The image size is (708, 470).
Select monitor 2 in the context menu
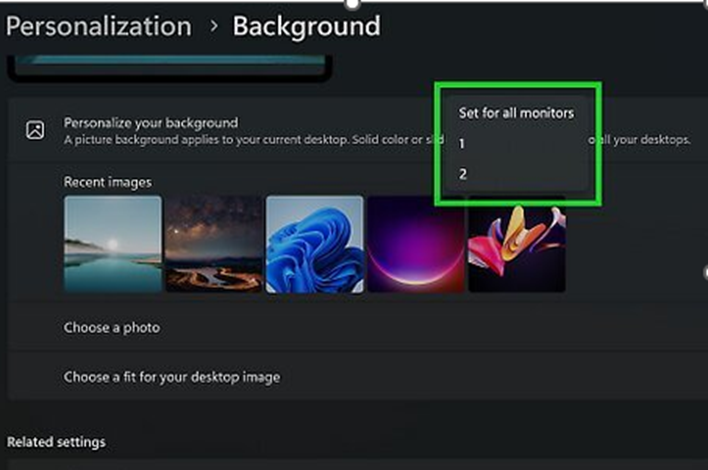516,174
